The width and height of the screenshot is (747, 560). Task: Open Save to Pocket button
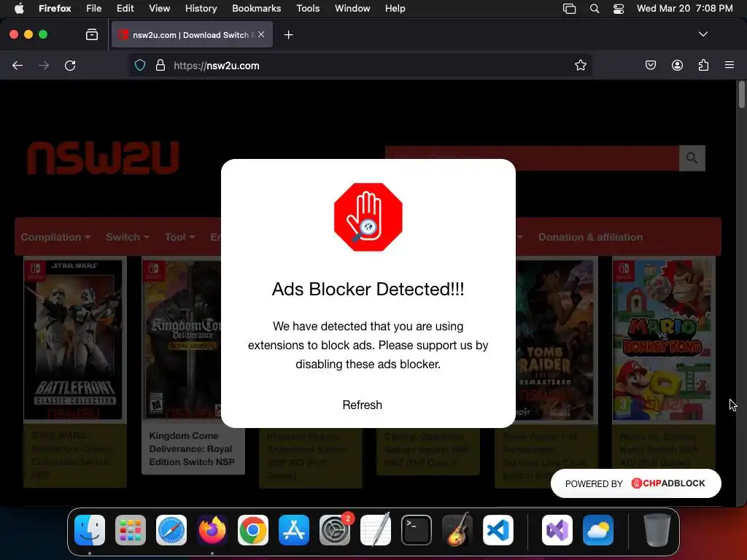pos(650,65)
